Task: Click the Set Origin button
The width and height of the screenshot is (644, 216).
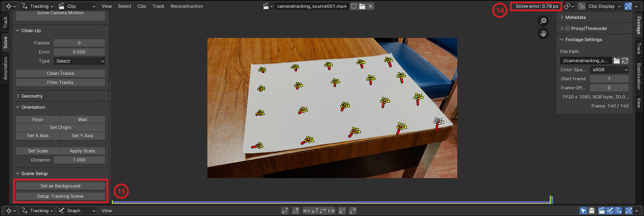Action: [x=60, y=127]
